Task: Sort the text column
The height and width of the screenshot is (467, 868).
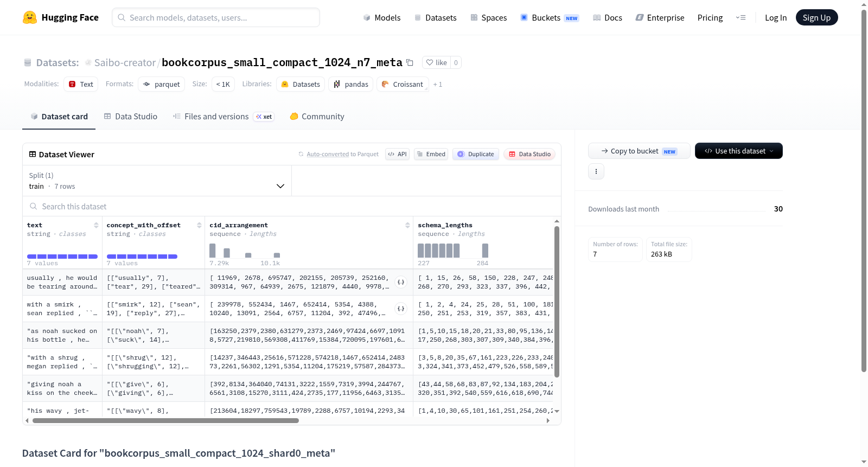Action: 96,225
